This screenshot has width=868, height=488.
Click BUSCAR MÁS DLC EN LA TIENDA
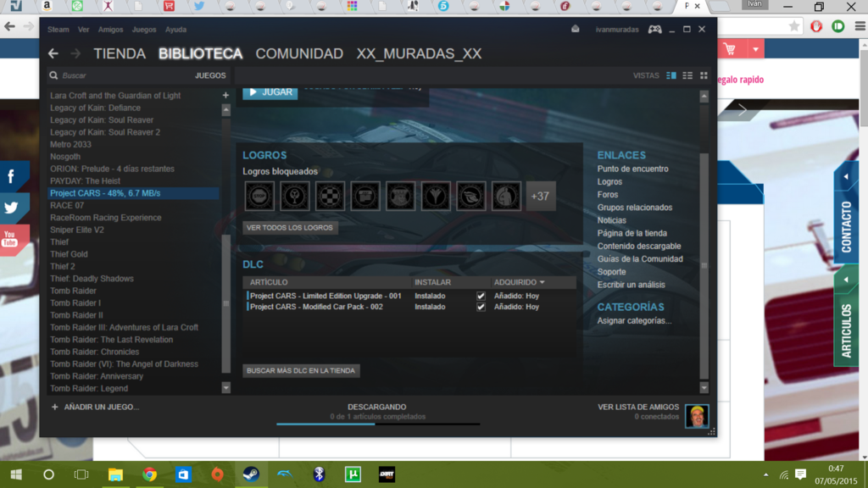pyautogui.click(x=301, y=371)
